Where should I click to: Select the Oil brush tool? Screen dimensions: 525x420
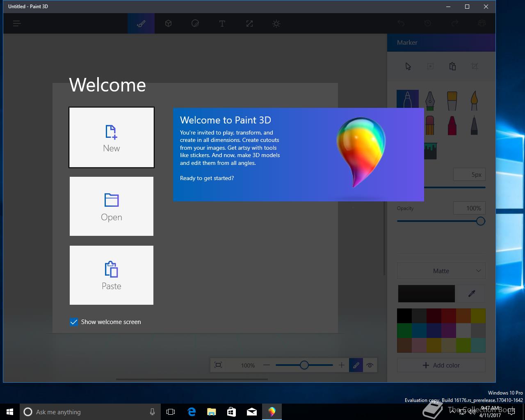pos(452,100)
